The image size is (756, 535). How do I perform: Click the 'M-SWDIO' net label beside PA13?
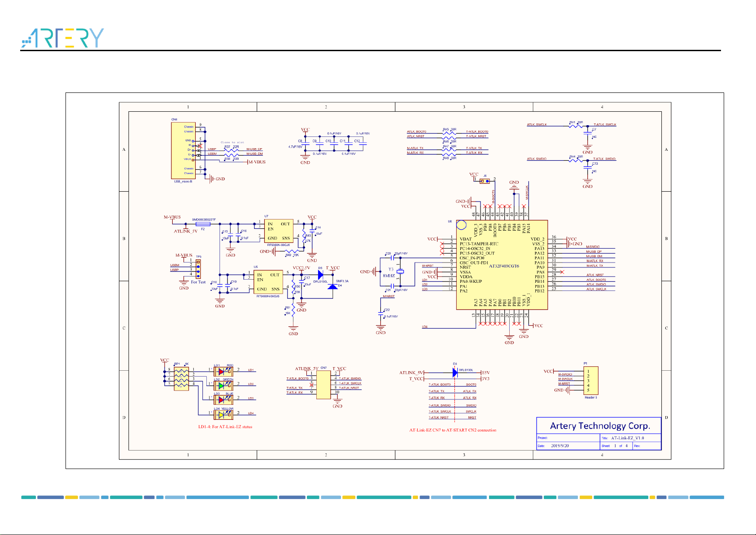pyautogui.click(x=593, y=247)
